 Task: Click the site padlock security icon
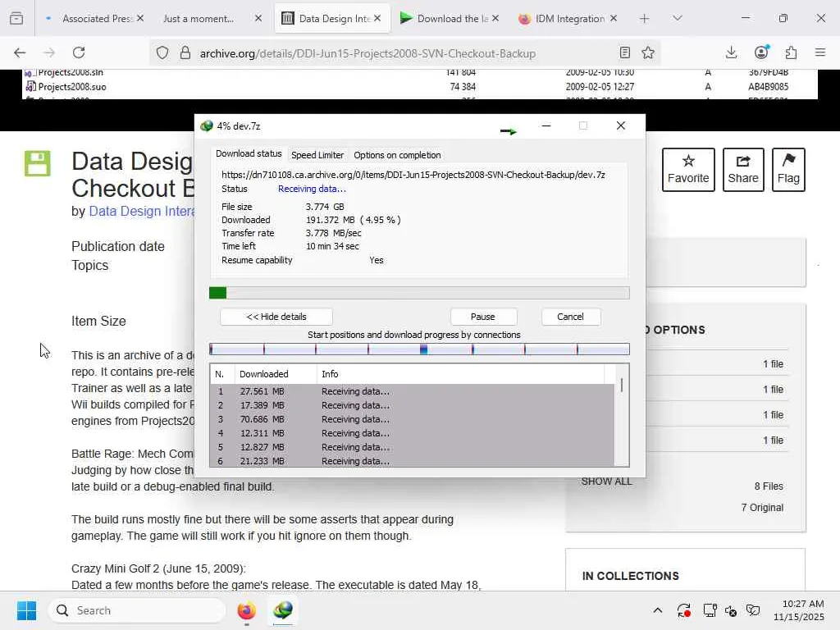pos(185,53)
